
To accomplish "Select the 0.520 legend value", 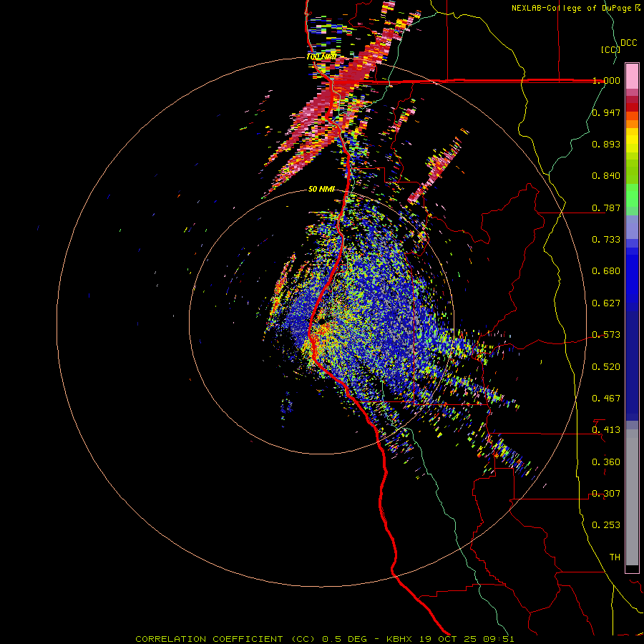I will (606, 367).
